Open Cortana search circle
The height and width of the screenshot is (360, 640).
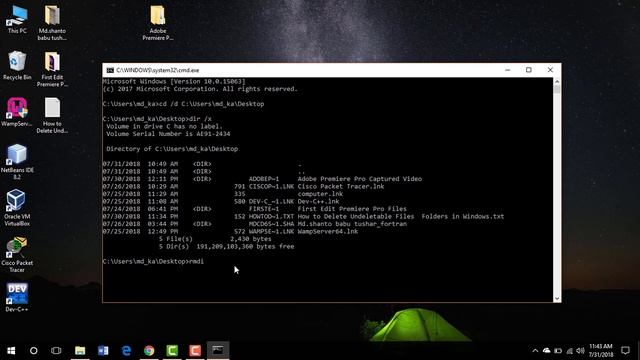click(x=33, y=351)
